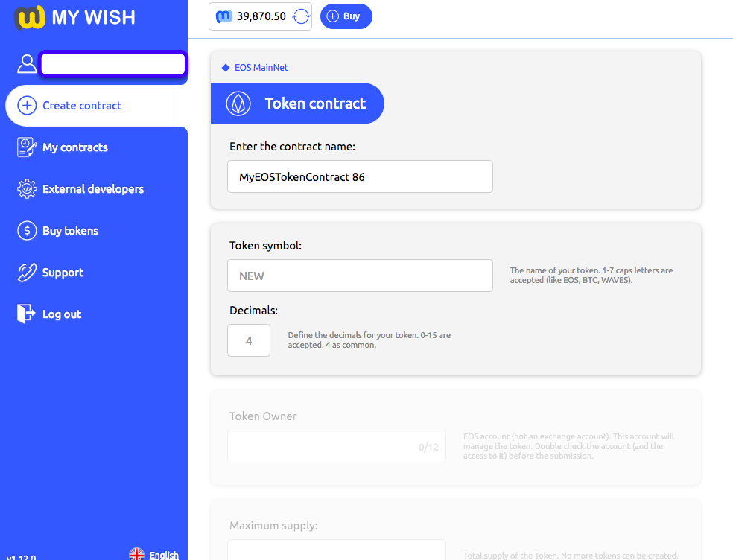Screen dimensions: 733x560
Task: Click the Maximum supply input field
Action: click(337, 550)
